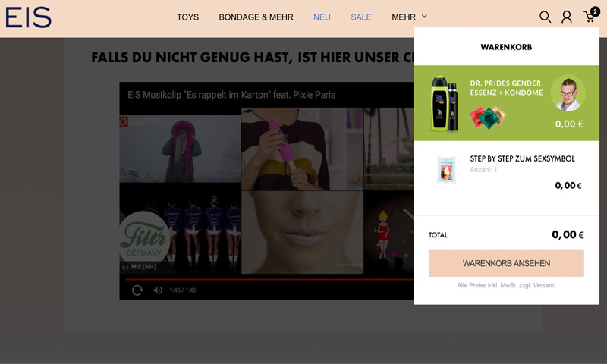Replay the video with circular arrow

click(137, 290)
